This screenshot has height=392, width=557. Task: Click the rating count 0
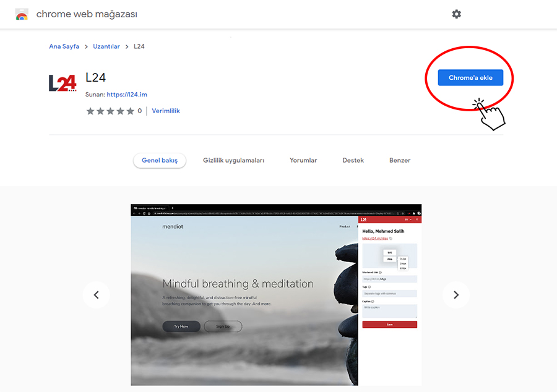tap(140, 111)
